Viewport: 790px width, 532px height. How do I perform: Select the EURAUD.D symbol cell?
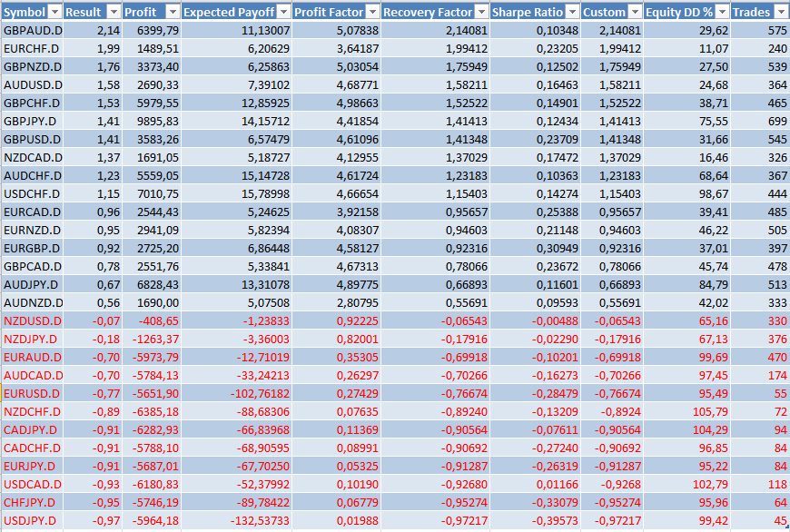32,357
